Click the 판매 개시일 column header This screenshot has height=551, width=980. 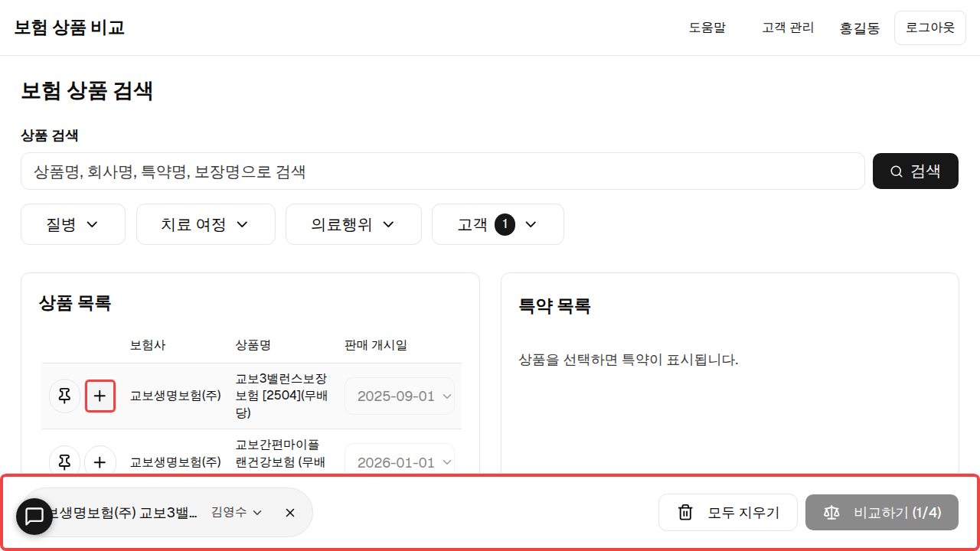[376, 345]
